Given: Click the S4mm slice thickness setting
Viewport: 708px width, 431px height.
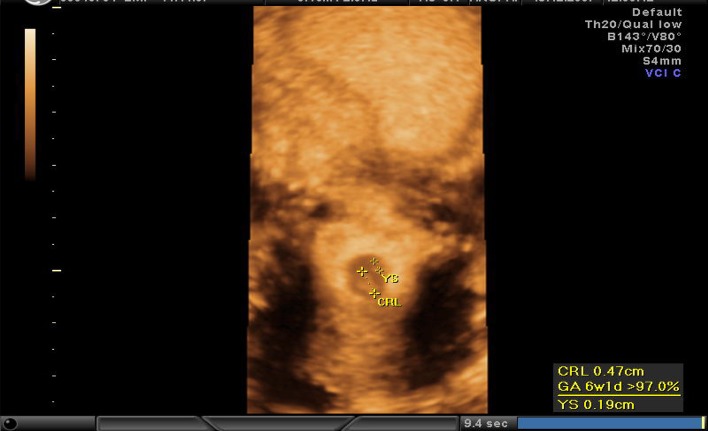Looking at the screenshot, I should point(662,61).
